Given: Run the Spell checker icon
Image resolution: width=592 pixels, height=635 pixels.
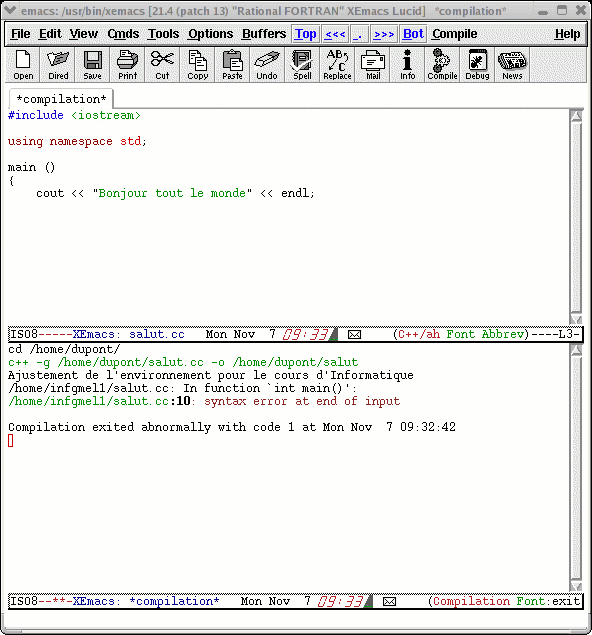Looking at the screenshot, I should [302, 65].
